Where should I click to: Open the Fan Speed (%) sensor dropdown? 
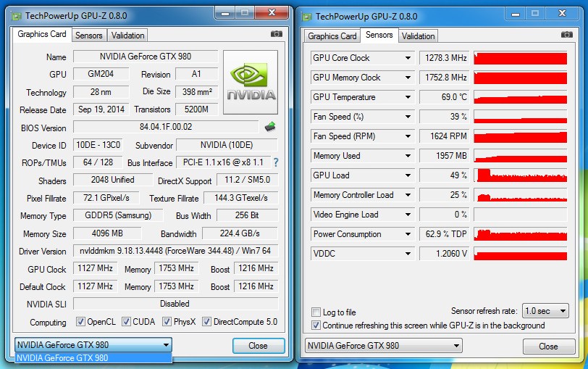click(408, 117)
